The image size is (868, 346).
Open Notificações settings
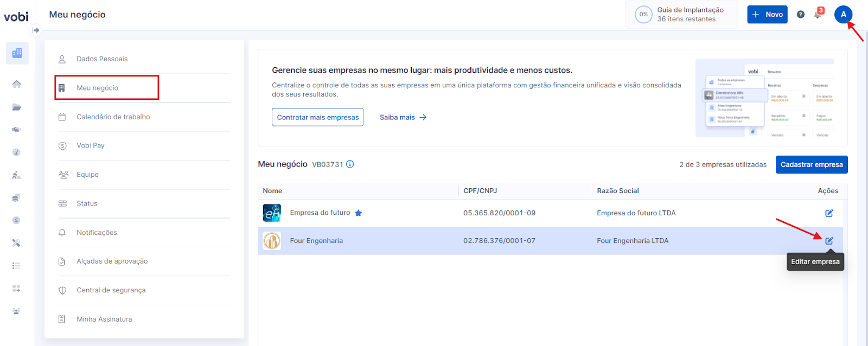144,232
